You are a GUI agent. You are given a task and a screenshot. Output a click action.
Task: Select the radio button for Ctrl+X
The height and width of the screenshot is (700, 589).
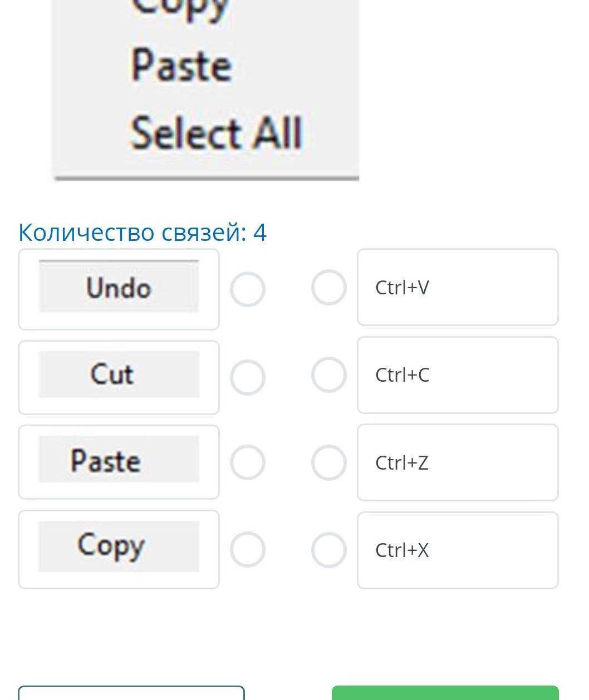tap(329, 550)
